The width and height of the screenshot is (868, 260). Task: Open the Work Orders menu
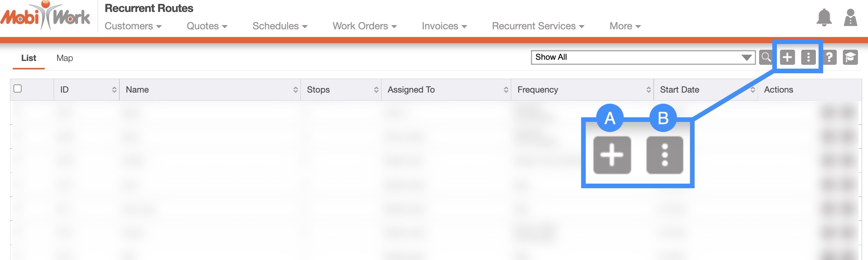364,26
